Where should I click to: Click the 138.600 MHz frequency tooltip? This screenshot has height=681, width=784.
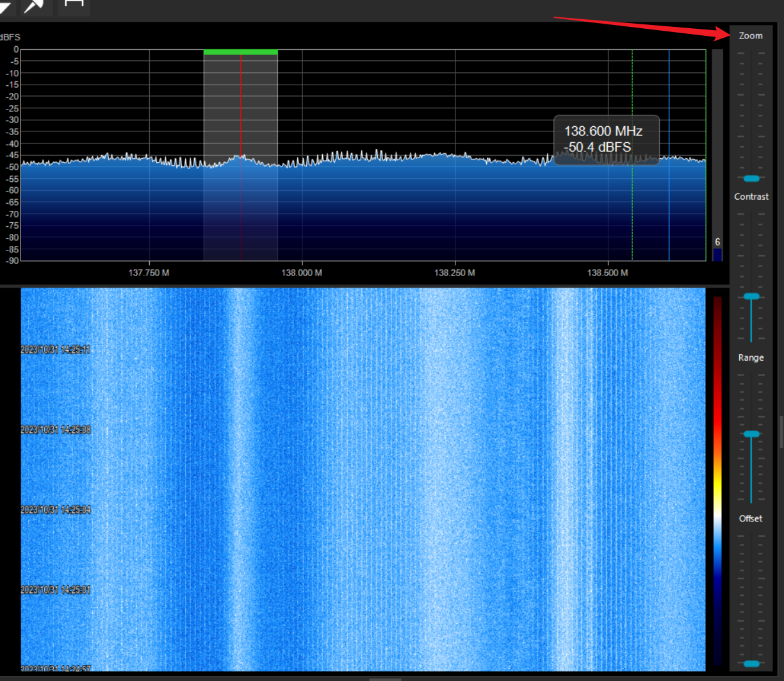[606, 140]
